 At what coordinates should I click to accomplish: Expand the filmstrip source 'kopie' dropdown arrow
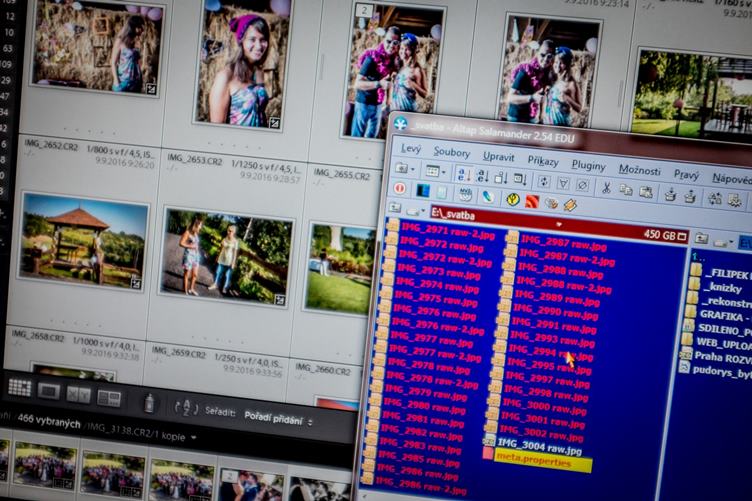click(193, 438)
